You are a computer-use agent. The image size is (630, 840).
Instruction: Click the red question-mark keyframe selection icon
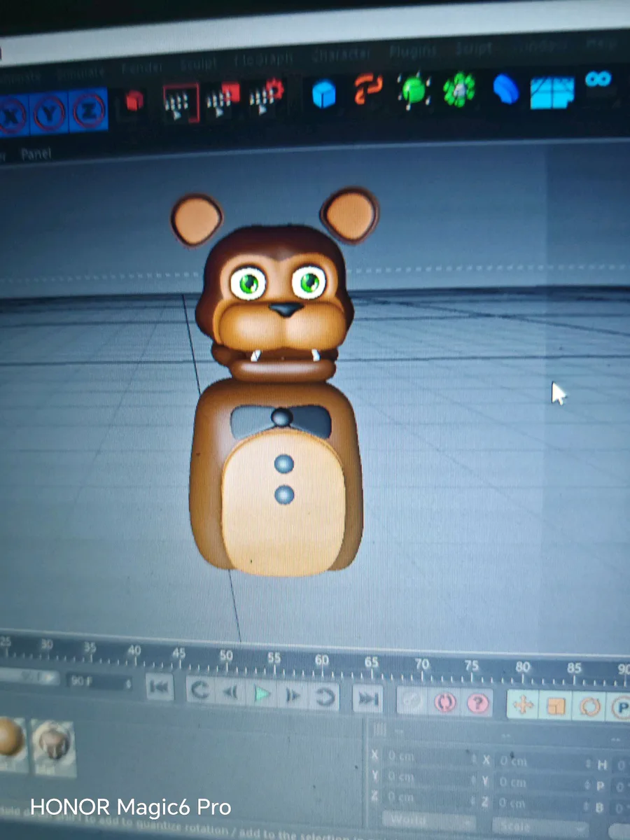[478, 703]
